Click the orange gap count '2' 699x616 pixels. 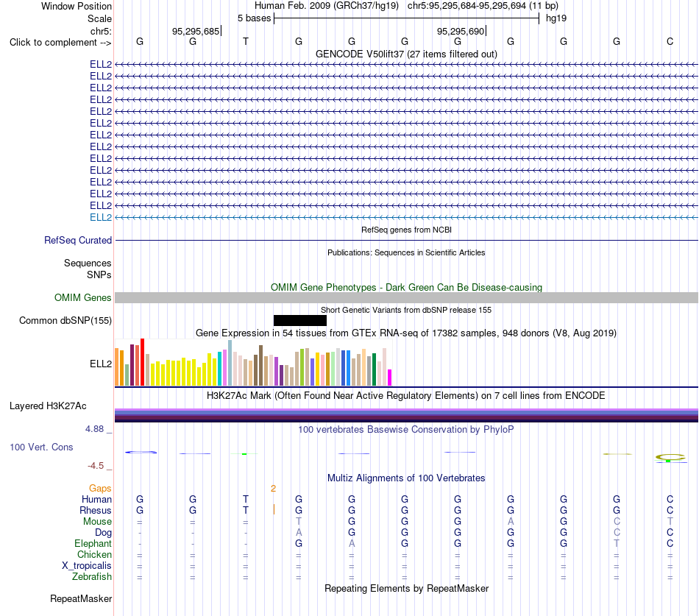click(x=273, y=489)
